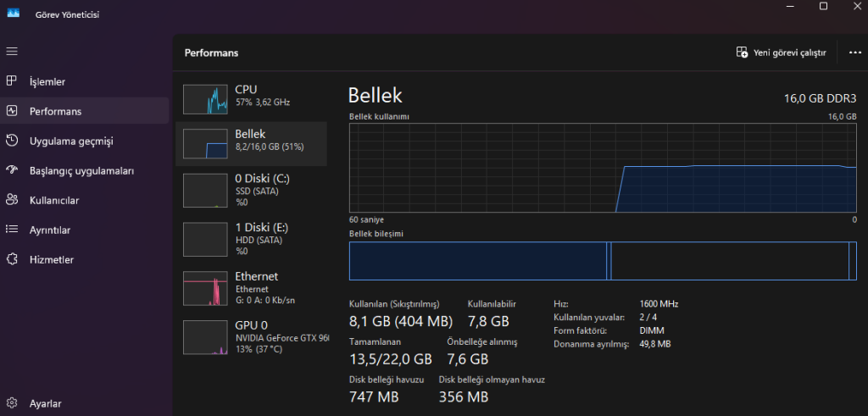Open Ayarlar gear icon
The image size is (868, 416).
pyautogui.click(x=12, y=403)
